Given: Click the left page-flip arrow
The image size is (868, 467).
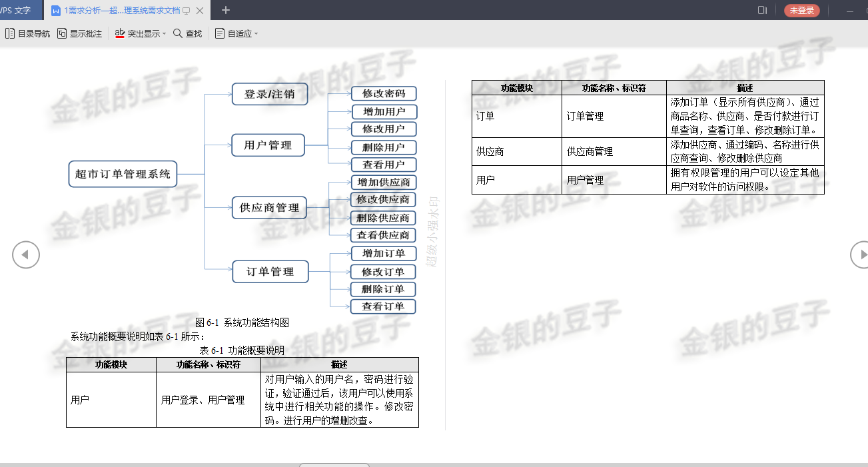Looking at the screenshot, I should (25, 254).
